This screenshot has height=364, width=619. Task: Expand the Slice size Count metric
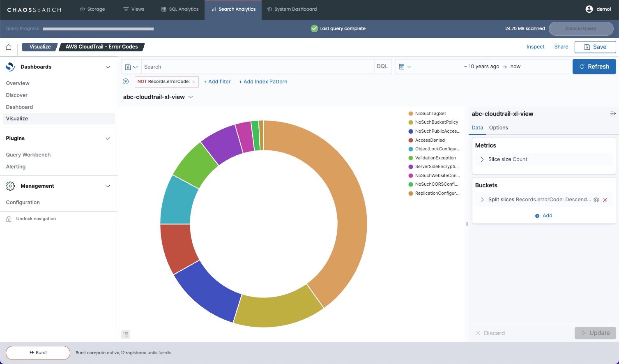[482, 159]
